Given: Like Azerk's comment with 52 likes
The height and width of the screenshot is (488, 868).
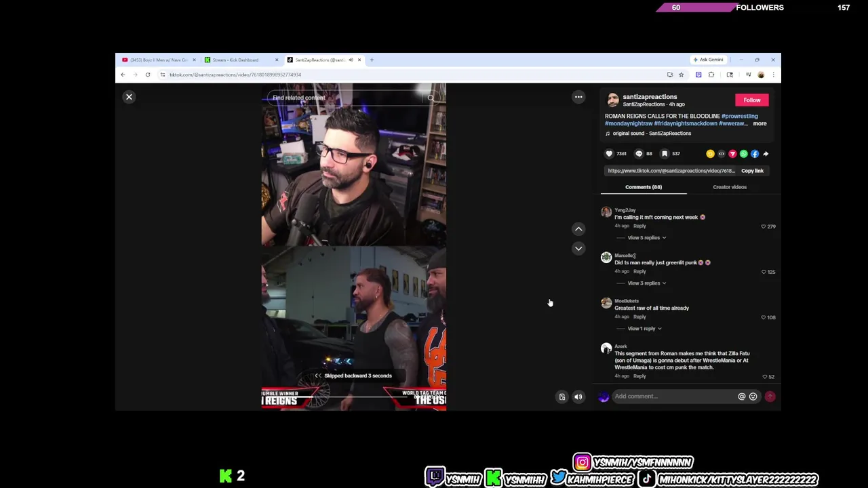Looking at the screenshot, I should 764,377.
